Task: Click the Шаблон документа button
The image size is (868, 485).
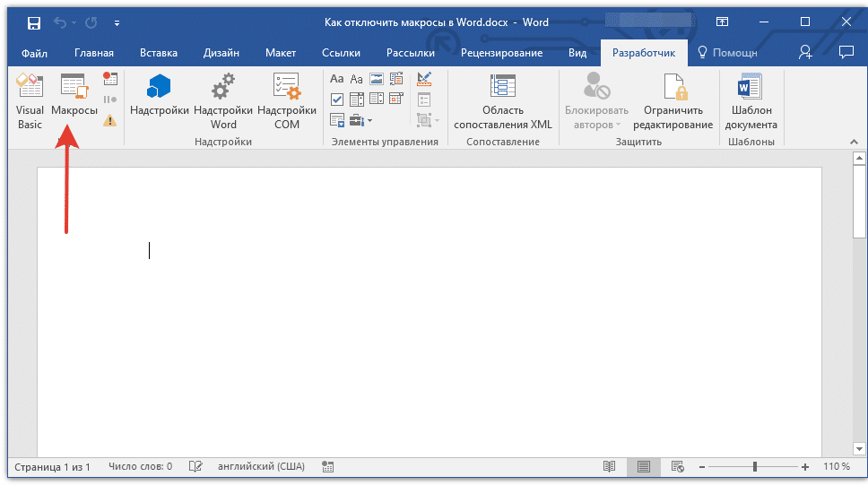Action: coord(751,101)
